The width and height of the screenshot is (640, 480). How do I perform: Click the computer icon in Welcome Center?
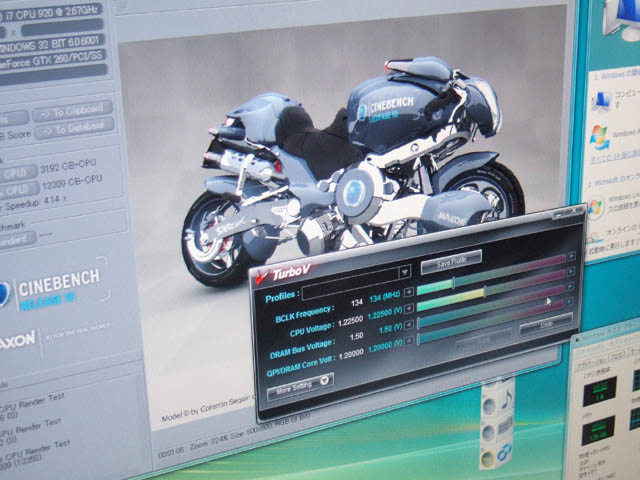click(x=601, y=102)
